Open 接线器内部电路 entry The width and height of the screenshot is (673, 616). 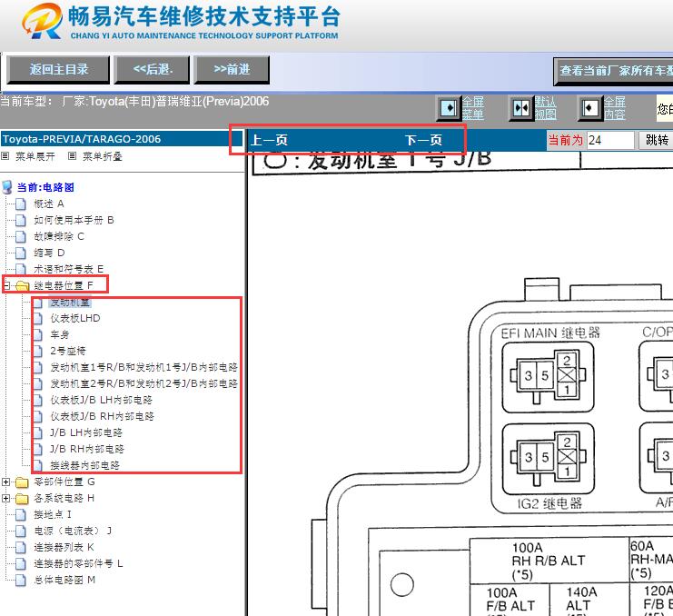click(85, 465)
